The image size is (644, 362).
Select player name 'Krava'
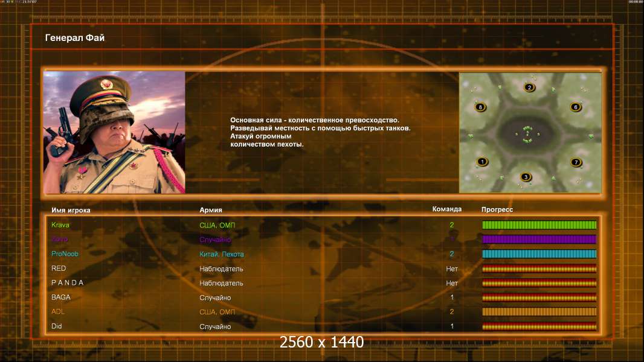coord(60,224)
